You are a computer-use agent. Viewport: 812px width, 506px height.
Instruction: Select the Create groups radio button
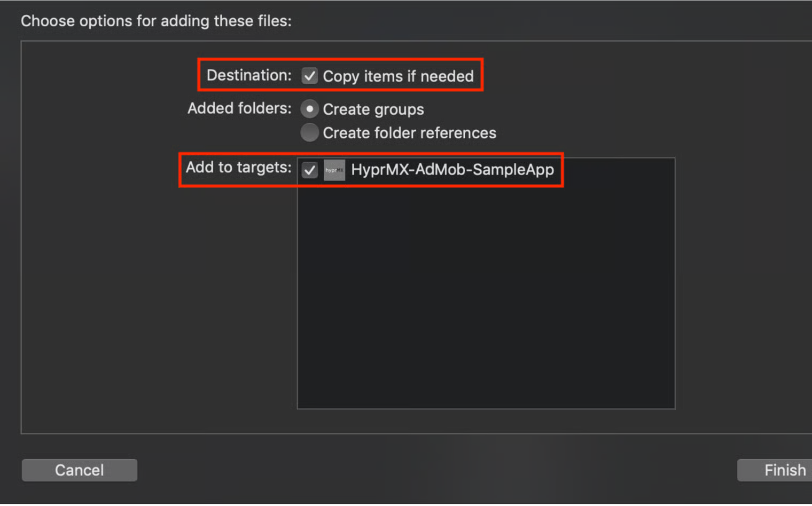[309, 109]
